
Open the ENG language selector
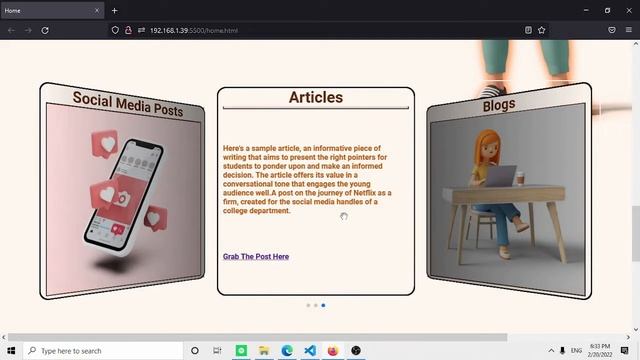pyautogui.click(x=576, y=351)
